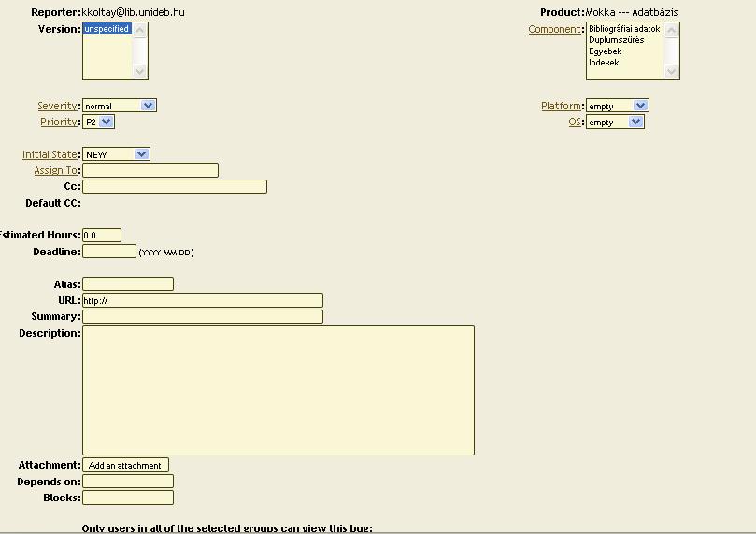
Task: Click the Deadline date field
Action: pos(109,252)
